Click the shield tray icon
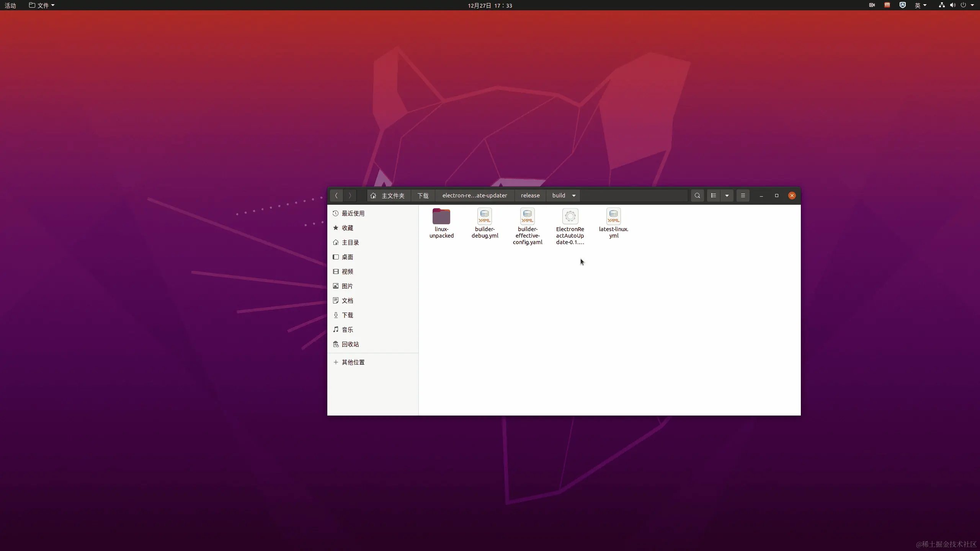This screenshot has height=551, width=980. coord(903,5)
